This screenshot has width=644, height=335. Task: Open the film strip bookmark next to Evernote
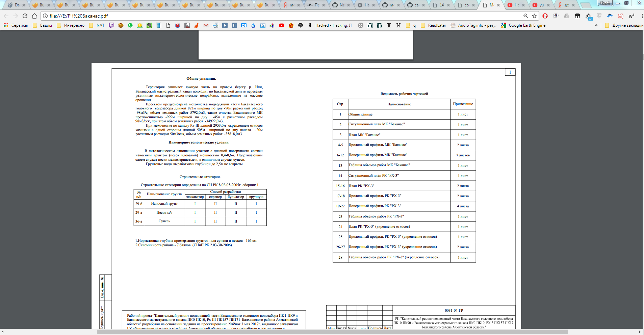tap(159, 25)
